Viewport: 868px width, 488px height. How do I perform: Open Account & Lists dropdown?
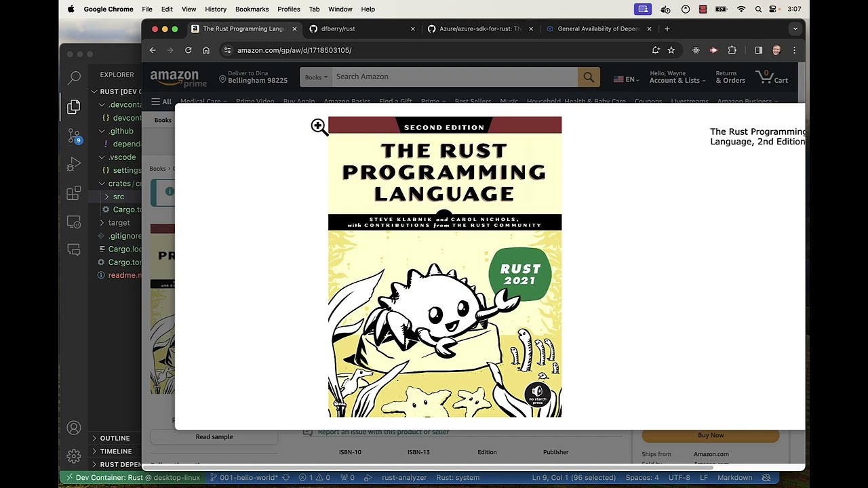click(x=677, y=77)
